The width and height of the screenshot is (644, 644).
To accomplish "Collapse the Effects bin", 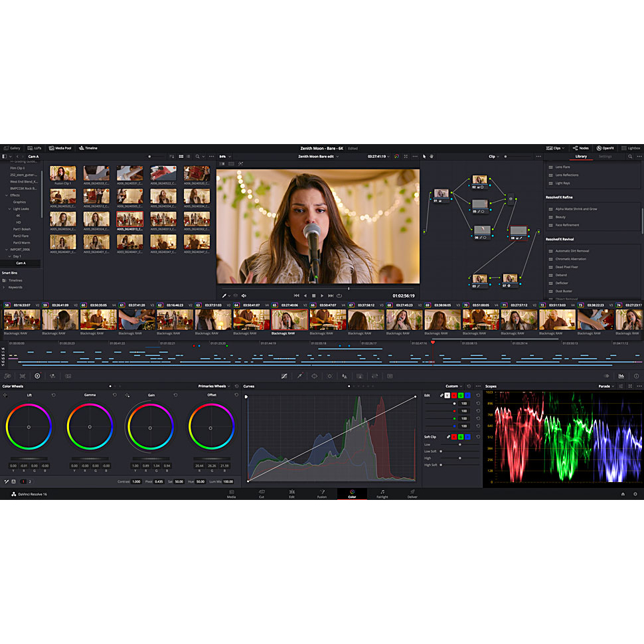I will 7,195.
